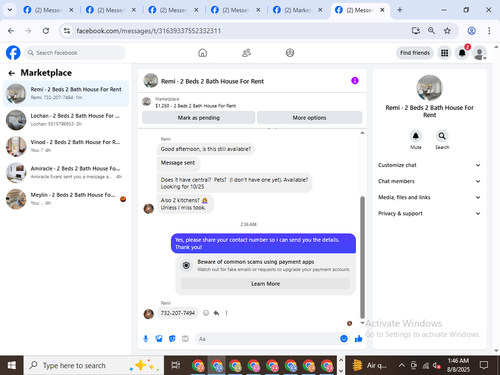Attach a photo file in composer

coord(159,339)
